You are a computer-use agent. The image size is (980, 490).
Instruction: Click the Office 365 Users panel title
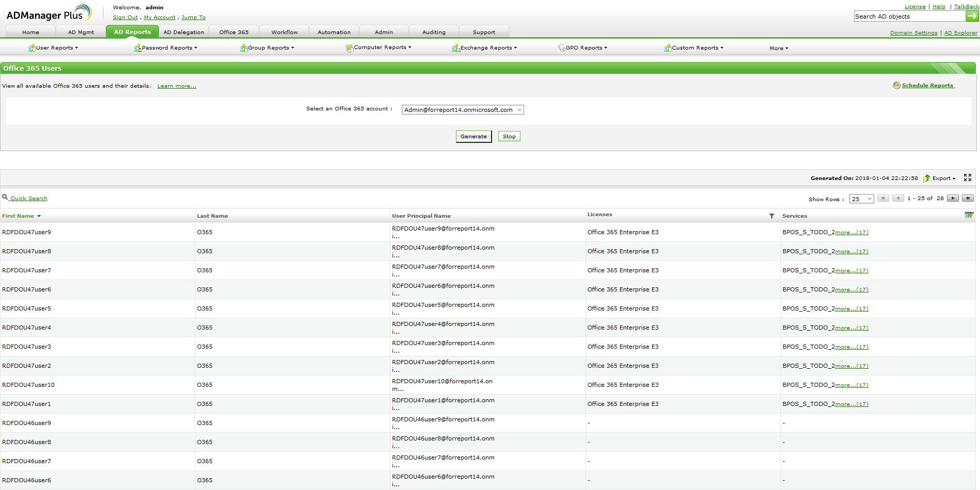[x=32, y=68]
